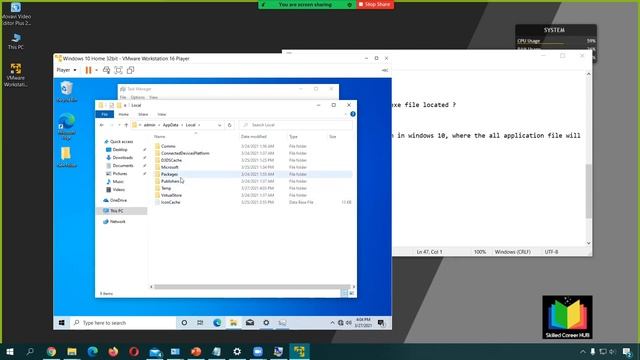Click the guest taskbar search box
This screenshot has width=640, height=360.
(x=123, y=322)
